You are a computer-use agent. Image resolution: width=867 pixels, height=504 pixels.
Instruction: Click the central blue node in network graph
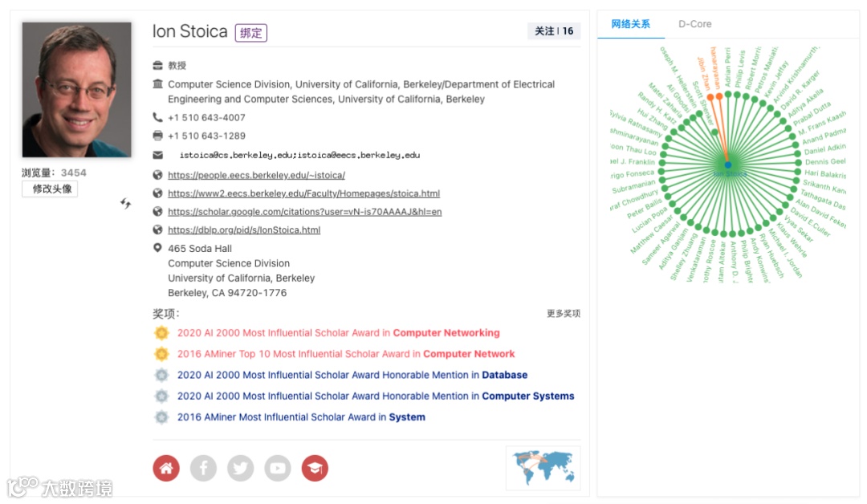[727, 165]
